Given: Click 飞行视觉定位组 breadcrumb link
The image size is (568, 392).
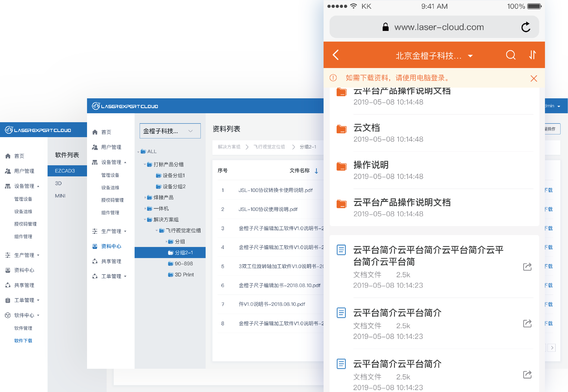Looking at the screenshot, I should 269,147.
